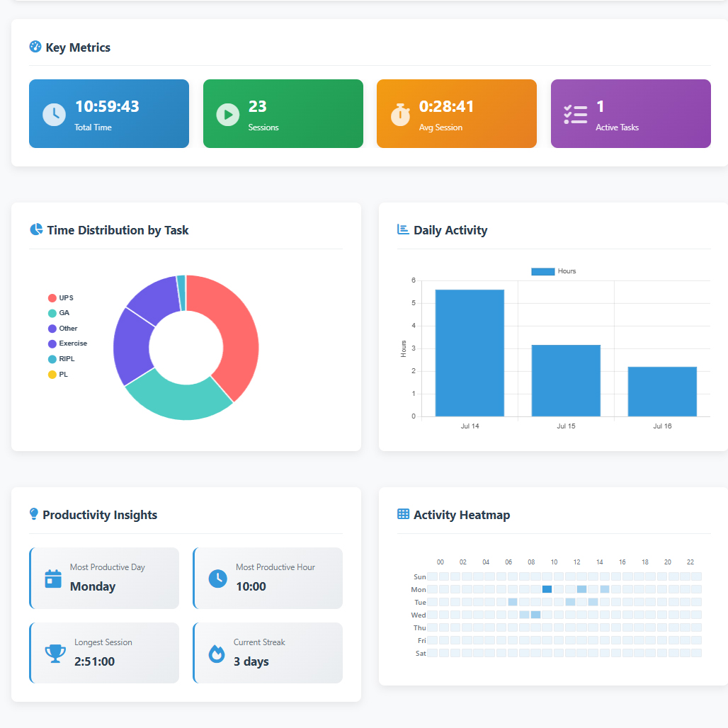Click the play icon on Sessions card
This screenshot has height=728, width=728.
pos(227,114)
